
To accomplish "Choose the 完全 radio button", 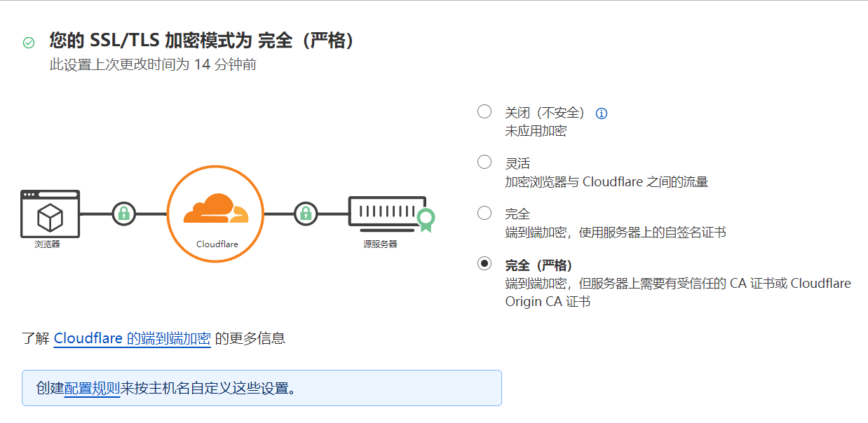I will point(484,213).
